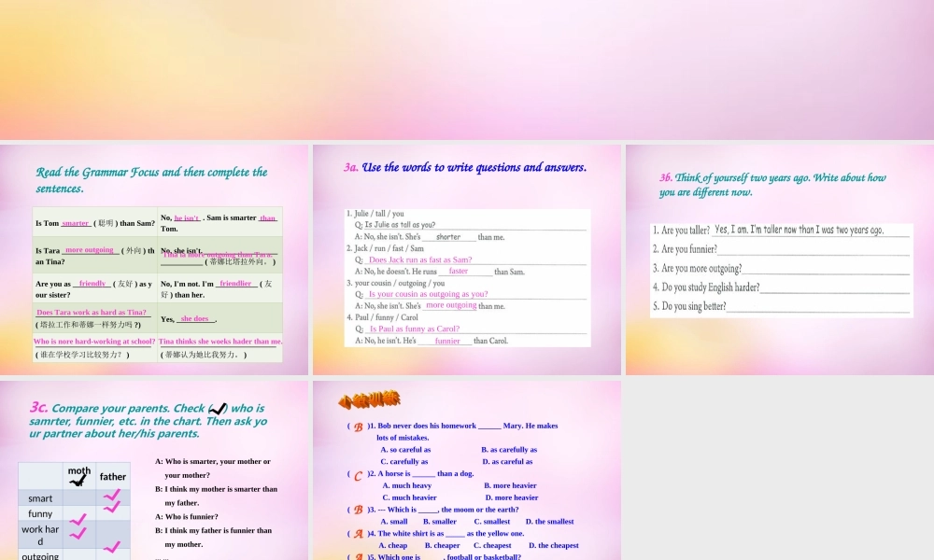Open the multiple-choice exercise slide
The height and width of the screenshot is (560, 934).
(467, 470)
